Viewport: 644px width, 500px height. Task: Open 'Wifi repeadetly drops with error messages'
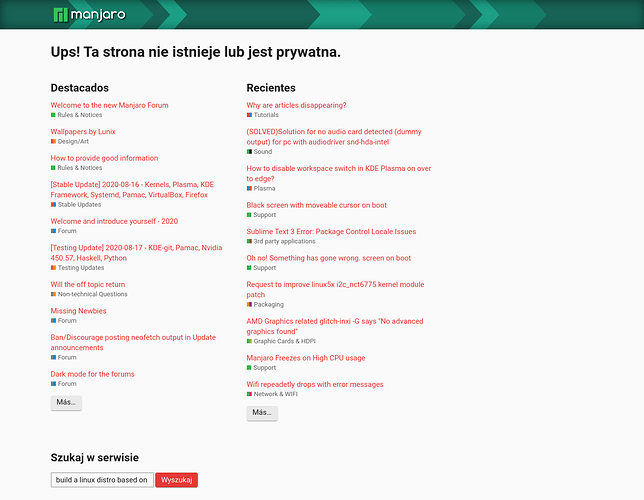(x=315, y=385)
